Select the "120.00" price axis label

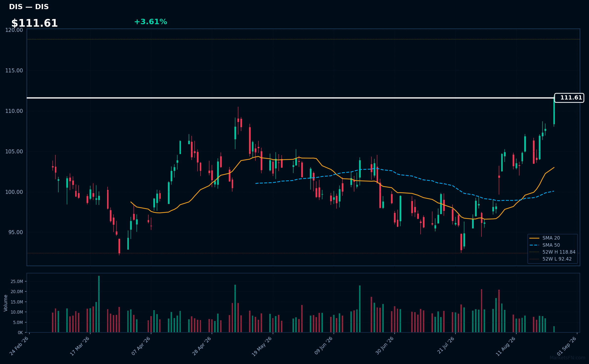point(14,30)
